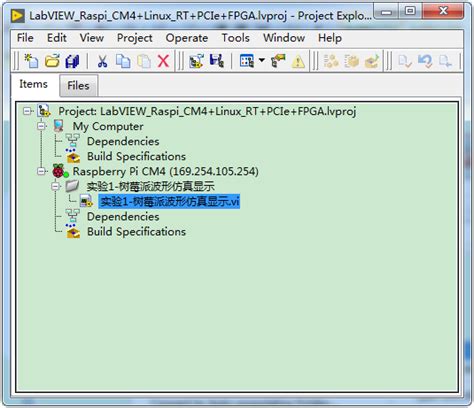The height and width of the screenshot is (408, 474).
Task: Select Dependencies under Raspberry Pi CM4
Action: (123, 217)
